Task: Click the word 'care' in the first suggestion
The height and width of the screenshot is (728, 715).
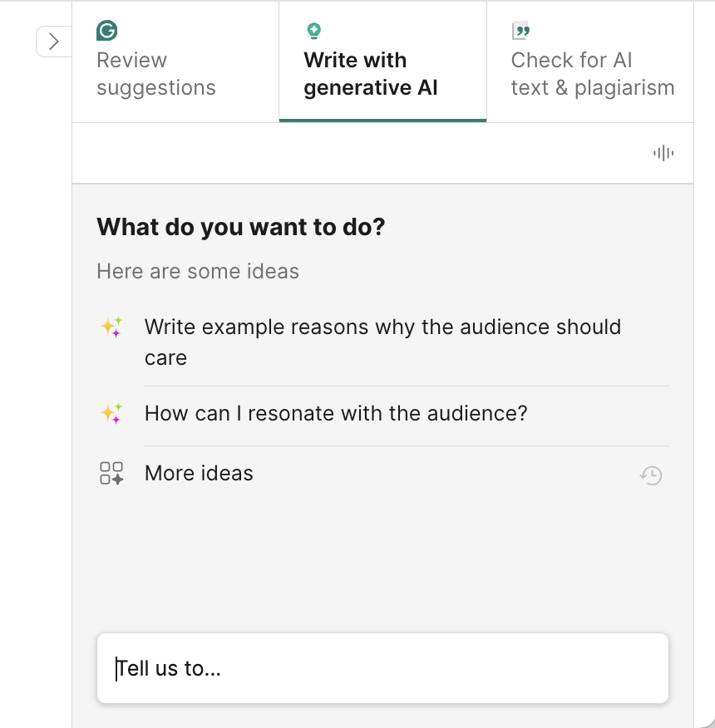Action: click(165, 358)
